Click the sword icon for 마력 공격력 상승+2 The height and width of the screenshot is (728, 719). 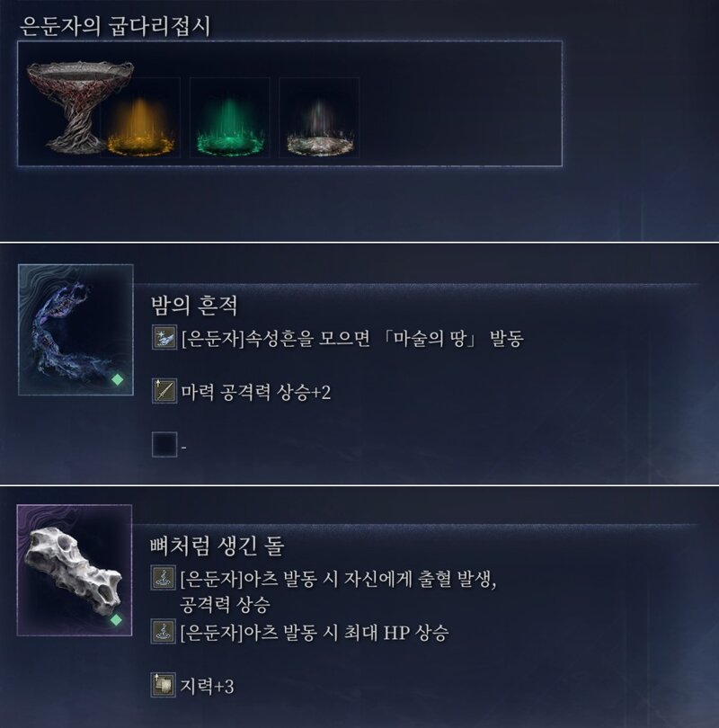pos(164,390)
